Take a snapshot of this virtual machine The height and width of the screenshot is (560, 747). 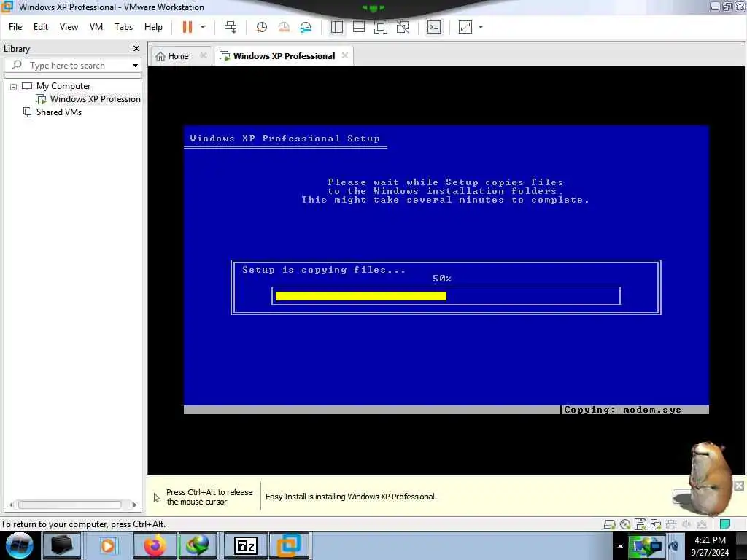(262, 27)
